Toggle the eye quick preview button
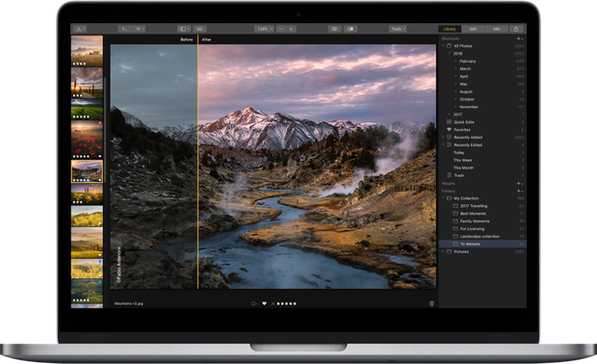Image resolution: width=597 pixels, height=364 pixels. tap(334, 29)
